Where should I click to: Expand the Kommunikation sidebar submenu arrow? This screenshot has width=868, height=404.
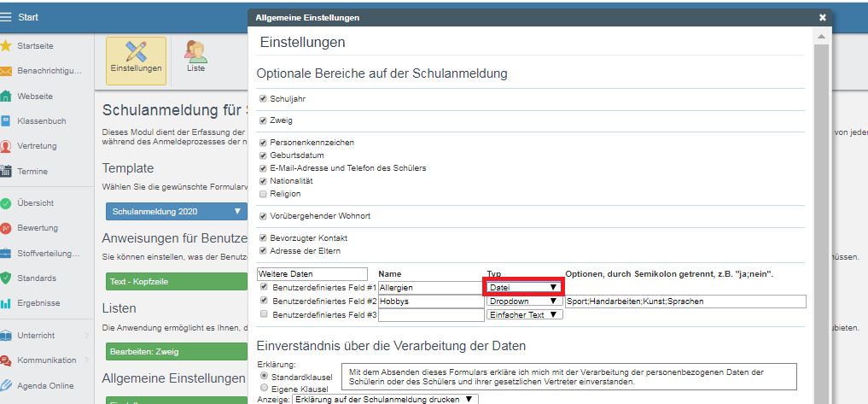[x=86, y=360]
